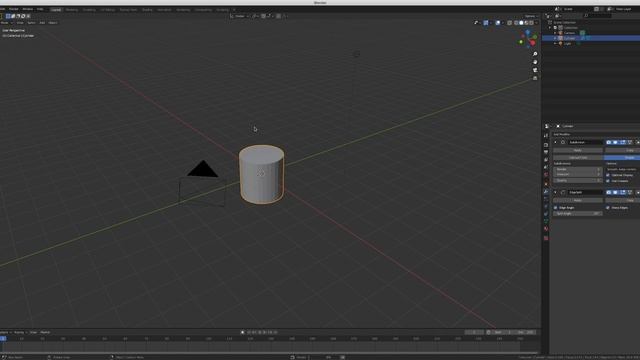Open the Material properties tab icon

pyautogui.click(x=546, y=229)
